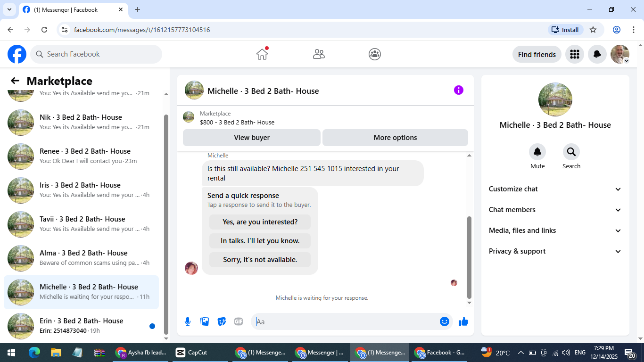Click '$800 - 3 Bed 2 Bath- House' listing text
Image resolution: width=644 pixels, height=362 pixels.
(237, 122)
